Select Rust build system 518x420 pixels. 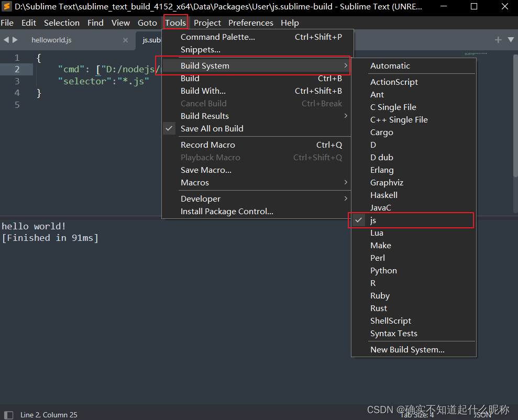tap(414, 308)
